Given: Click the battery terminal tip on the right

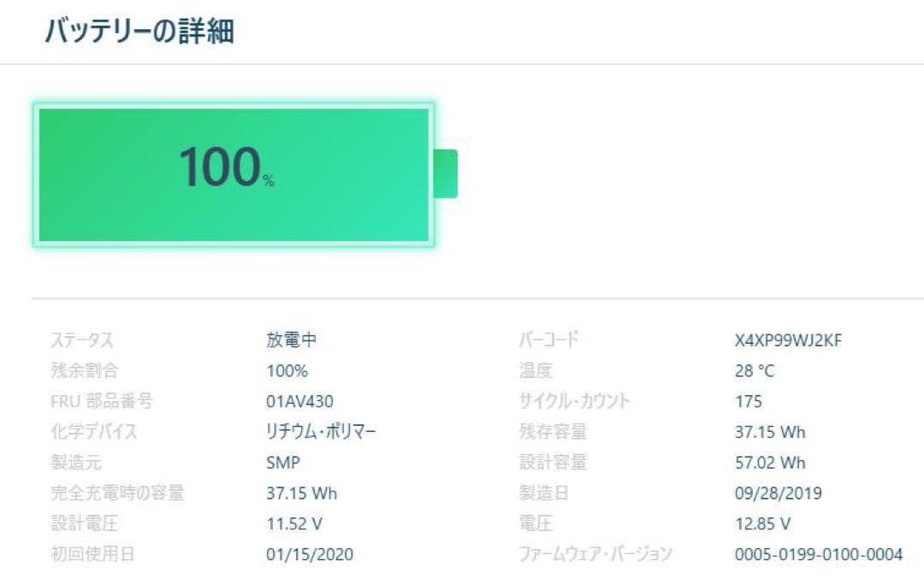Looking at the screenshot, I should pos(446,174).
